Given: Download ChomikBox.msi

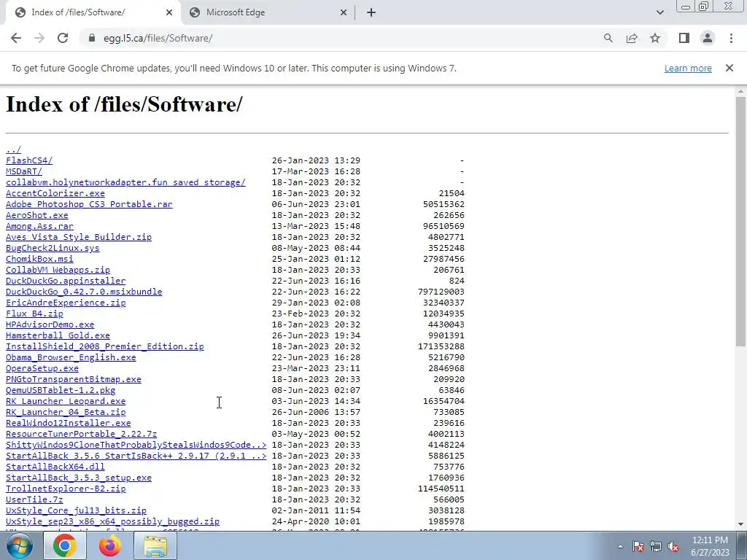Looking at the screenshot, I should [39, 259].
